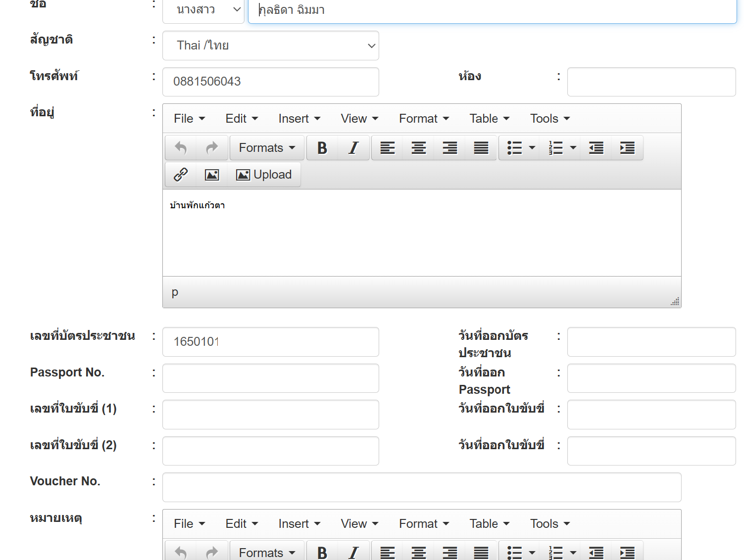This screenshot has width=744, height=560.
Task: Open Formats dropdown in address editor
Action: 267,148
